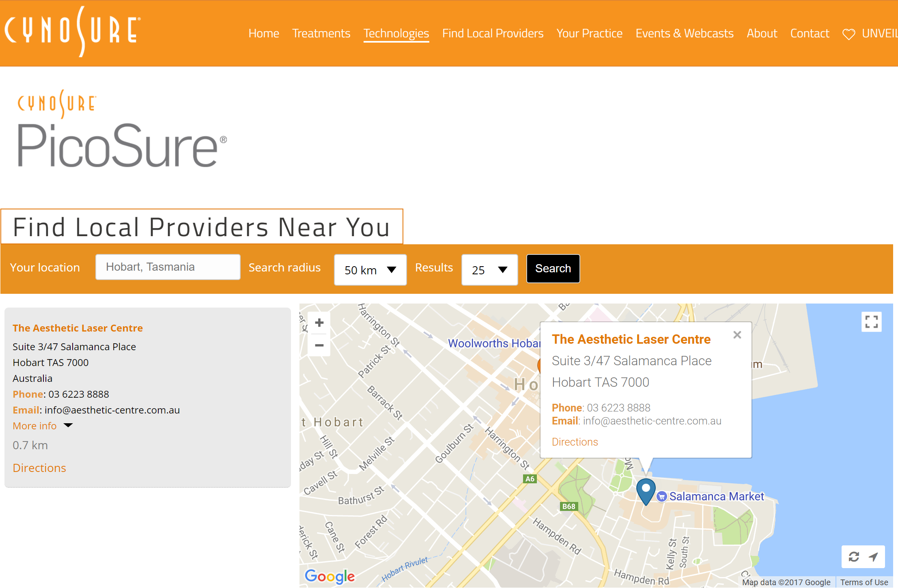Click the map zoom in plus button
Screen dimensions: 898x588
(x=319, y=323)
